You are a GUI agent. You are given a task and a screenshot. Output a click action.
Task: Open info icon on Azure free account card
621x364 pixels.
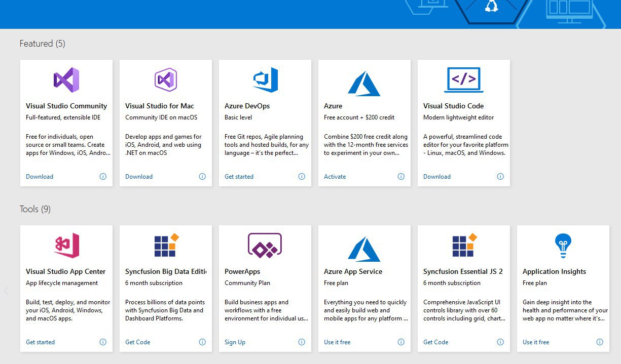click(401, 177)
